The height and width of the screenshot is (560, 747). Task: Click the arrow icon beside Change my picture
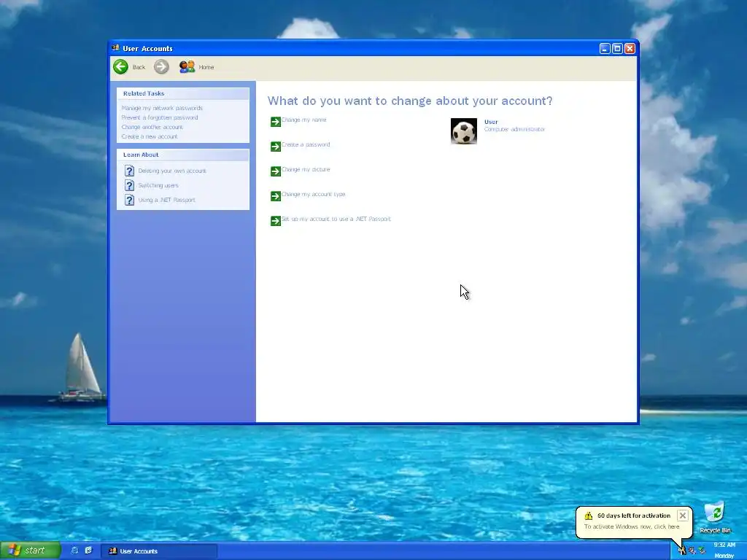[x=275, y=171]
